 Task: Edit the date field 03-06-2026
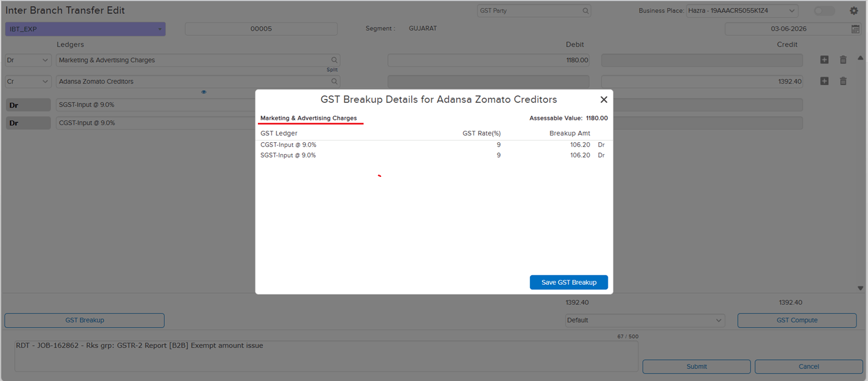(788, 28)
